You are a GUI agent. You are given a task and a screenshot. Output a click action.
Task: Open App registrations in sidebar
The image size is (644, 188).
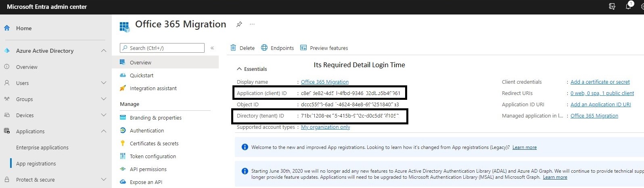pyautogui.click(x=36, y=163)
